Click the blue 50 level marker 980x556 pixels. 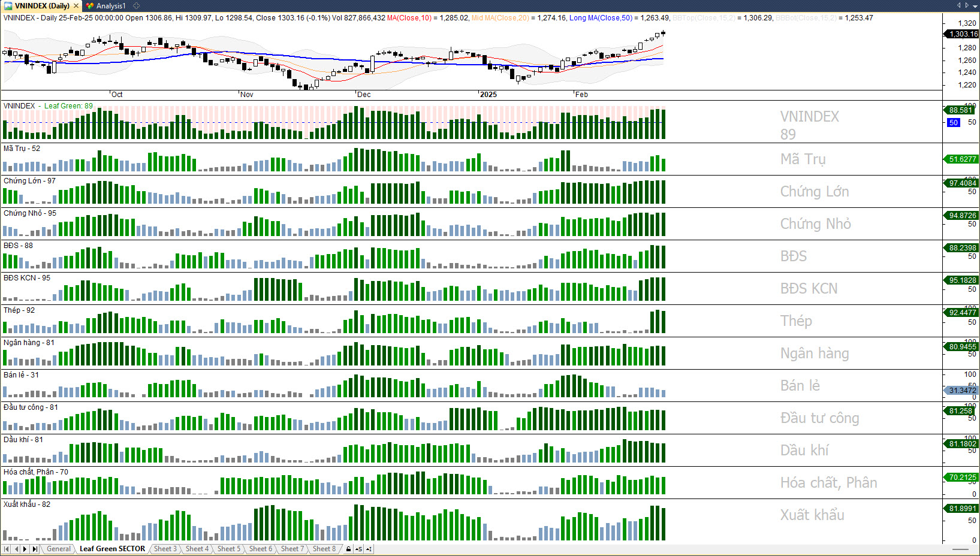click(x=953, y=123)
